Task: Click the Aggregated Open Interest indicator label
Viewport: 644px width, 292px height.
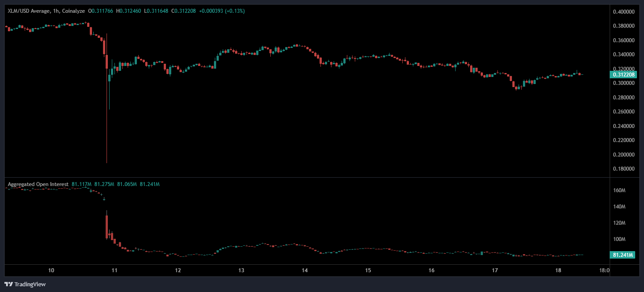Action: 38,184
